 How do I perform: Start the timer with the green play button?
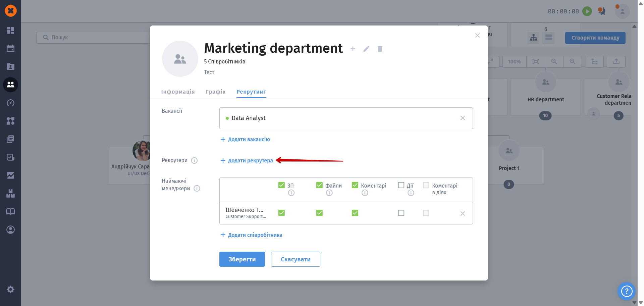(587, 11)
